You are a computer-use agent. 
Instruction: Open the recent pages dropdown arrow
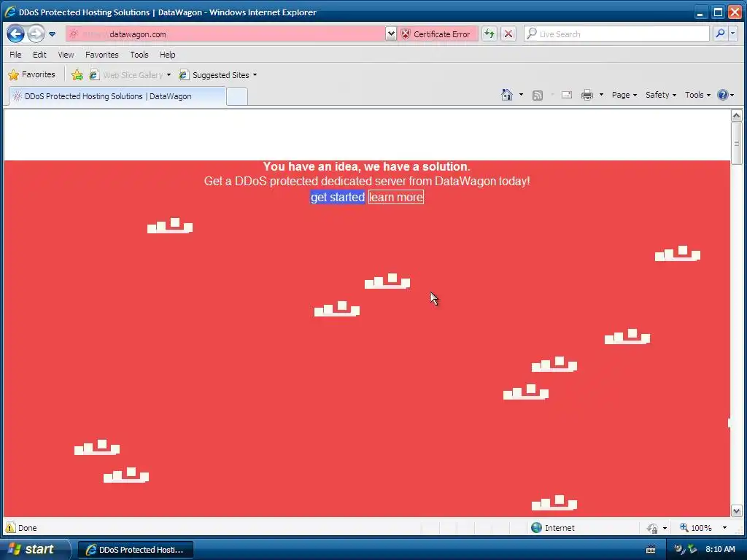pos(53,34)
